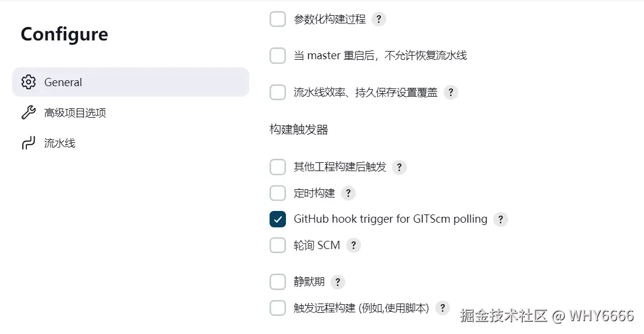Show help for 轮询 SCM
The width and height of the screenshot is (644, 334).
tap(353, 246)
